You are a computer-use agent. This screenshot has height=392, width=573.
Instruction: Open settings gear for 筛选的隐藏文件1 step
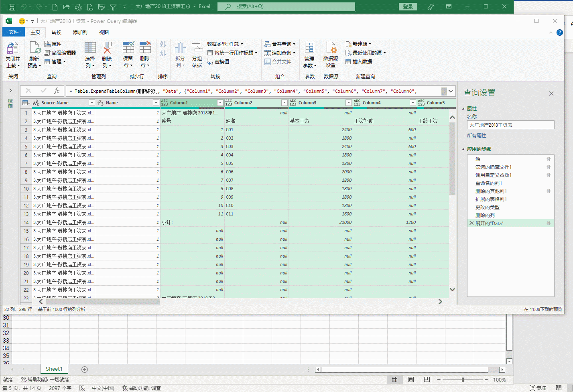pyautogui.click(x=549, y=167)
